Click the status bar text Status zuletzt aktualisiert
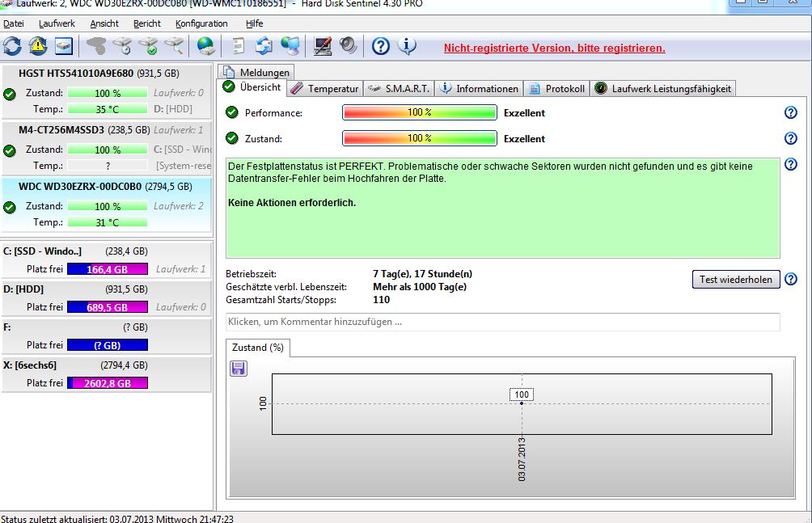812x523 pixels. point(117,518)
